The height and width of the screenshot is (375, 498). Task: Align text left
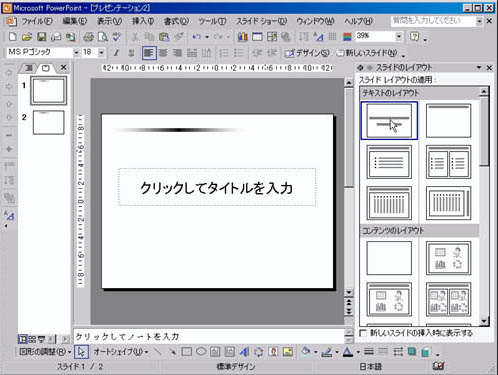[149, 53]
